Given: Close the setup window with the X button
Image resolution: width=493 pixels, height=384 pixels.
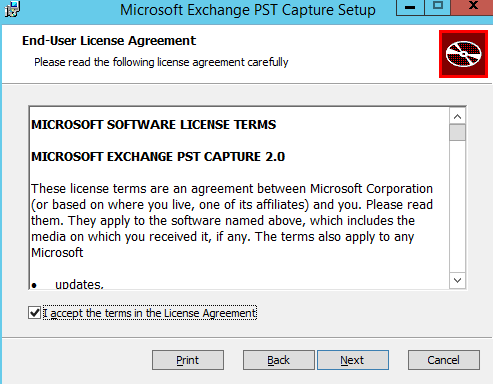Looking at the screenshot, I should tap(473, 7).
